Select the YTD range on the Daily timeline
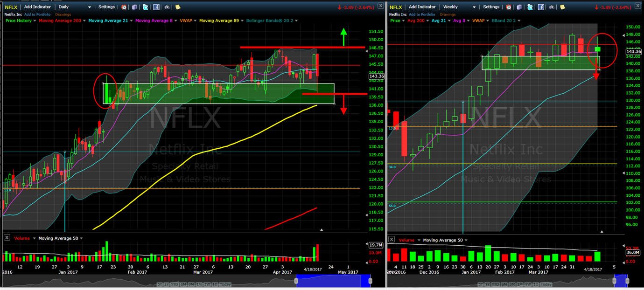 coord(175,284)
